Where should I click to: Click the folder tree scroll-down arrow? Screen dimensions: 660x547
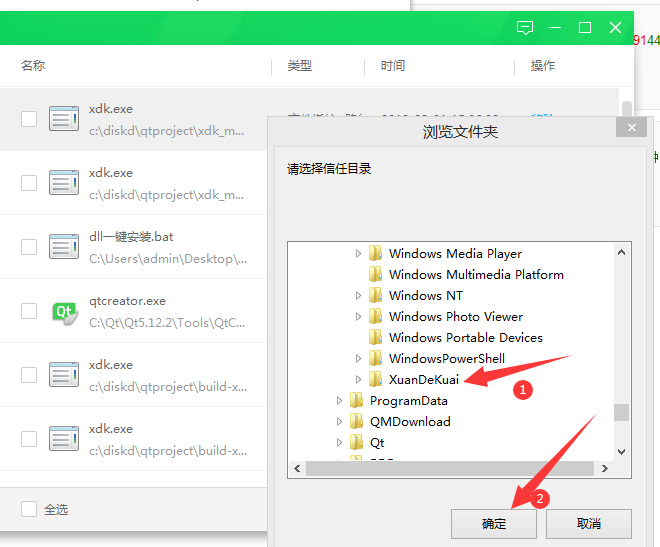point(621,452)
